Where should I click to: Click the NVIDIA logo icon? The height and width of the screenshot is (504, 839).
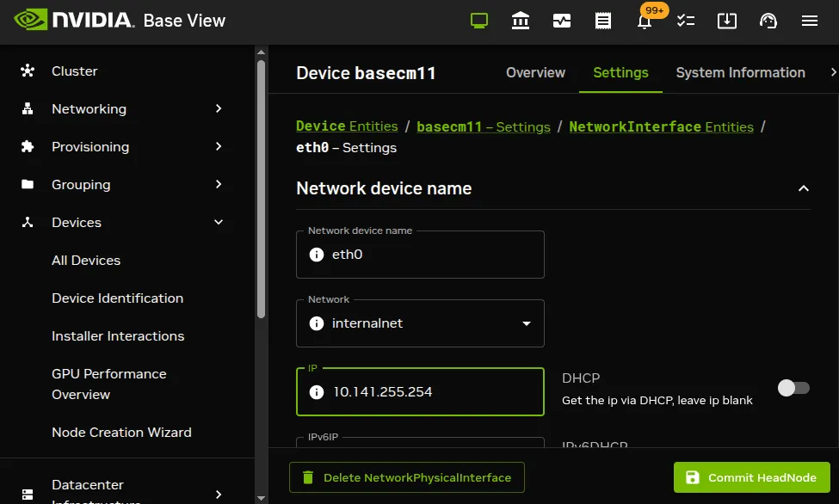30,20
